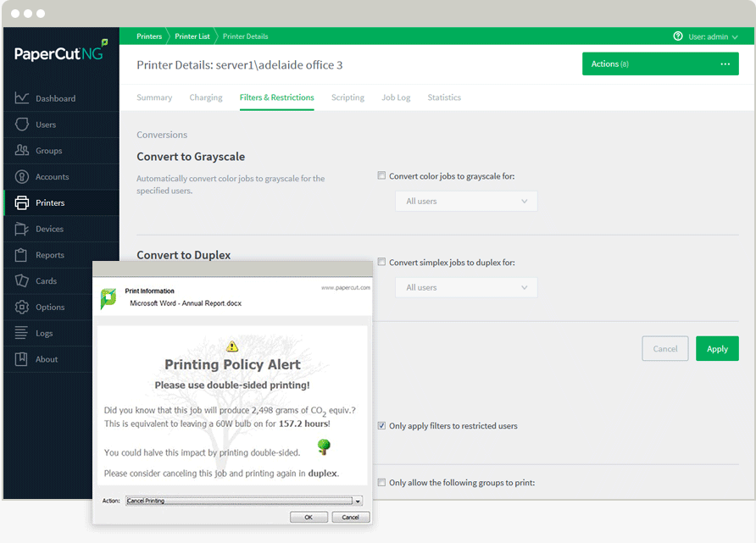Click the Cards icon in sidebar
This screenshot has width=756, height=543.
coord(22,281)
